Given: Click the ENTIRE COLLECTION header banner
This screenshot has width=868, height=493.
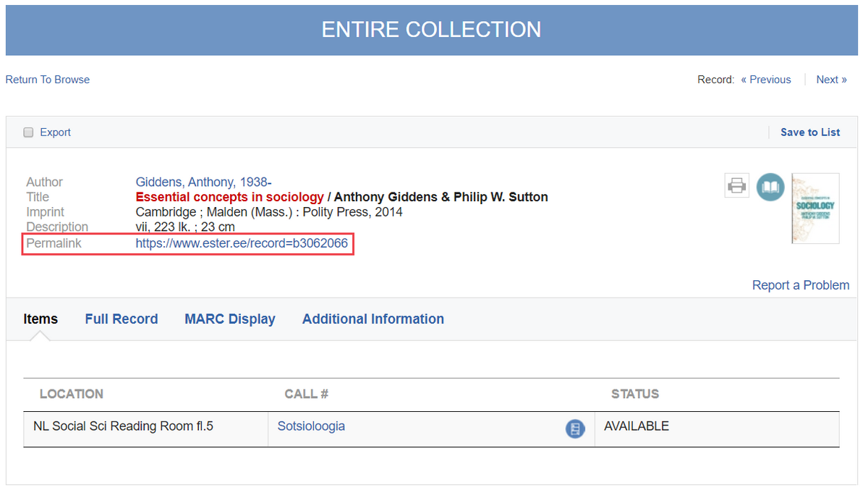Looking at the screenshot, I should point(431,30).
